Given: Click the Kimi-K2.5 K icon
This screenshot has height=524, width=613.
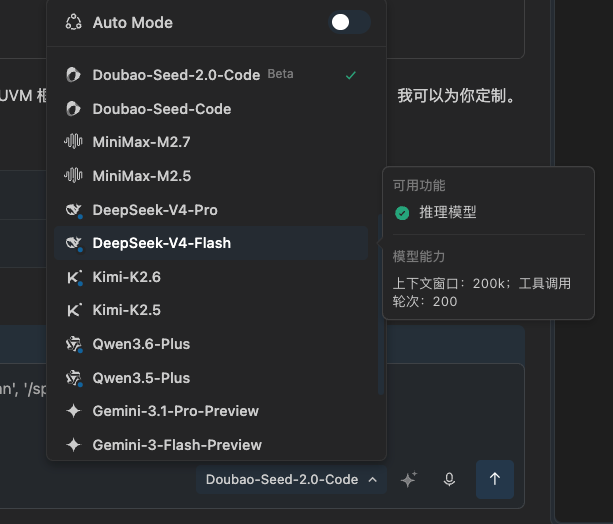Looking at the screenshot, I should [74, 310].
